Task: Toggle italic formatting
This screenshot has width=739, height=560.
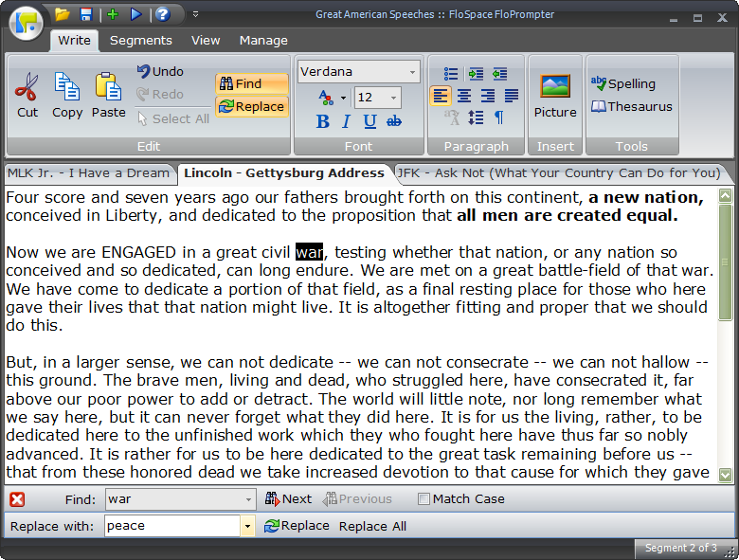Action: click(347, 121)
